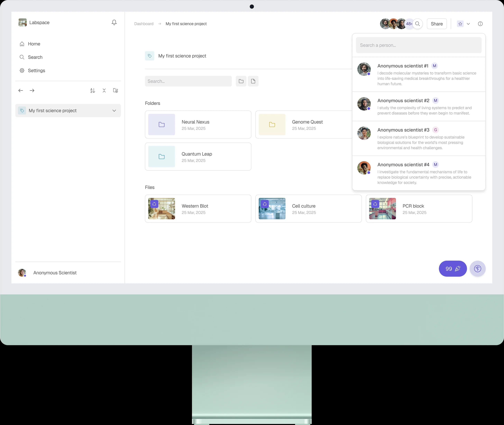The image size is (504, 425).
Task: Select Anonymous scientist #3
Action: coord(419,139)
